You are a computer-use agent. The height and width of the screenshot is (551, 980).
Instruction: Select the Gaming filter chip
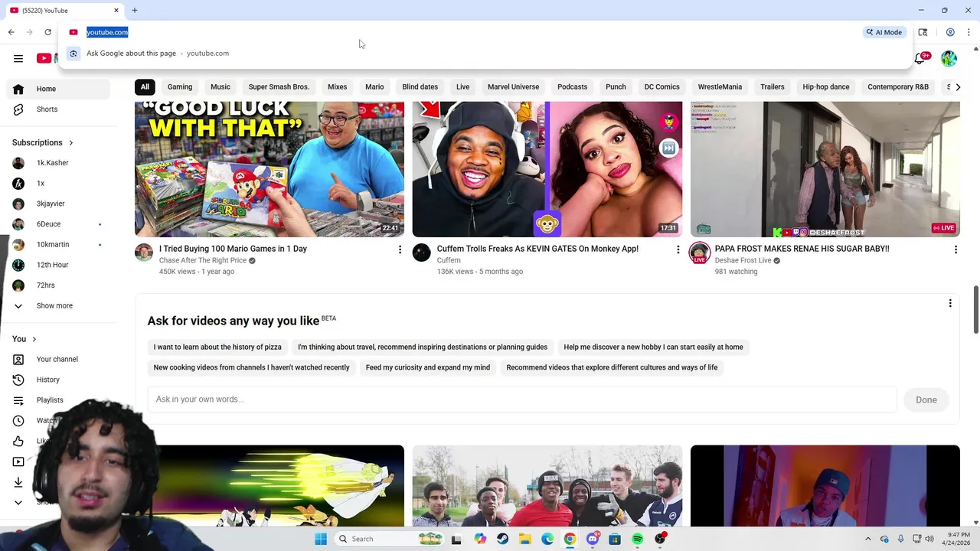(x=180, y=87)
